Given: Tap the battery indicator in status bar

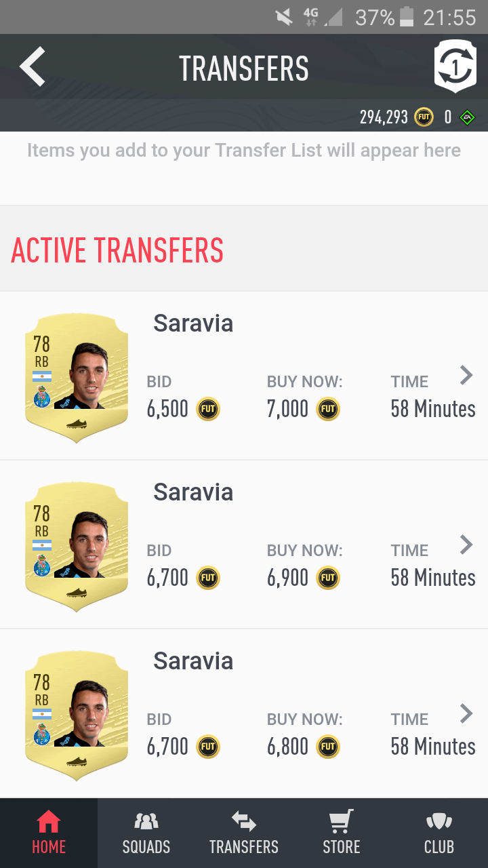Looking at the screenshot, I should click(407, 17).
